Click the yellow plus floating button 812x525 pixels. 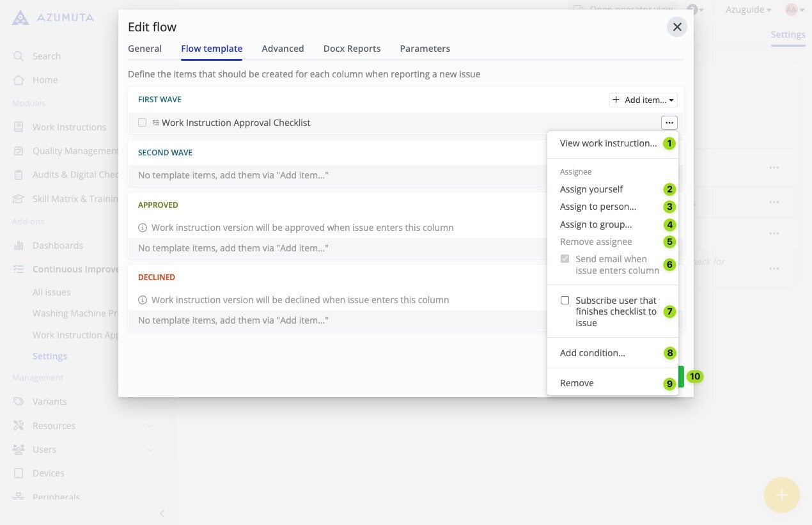[x=781, y=495]
